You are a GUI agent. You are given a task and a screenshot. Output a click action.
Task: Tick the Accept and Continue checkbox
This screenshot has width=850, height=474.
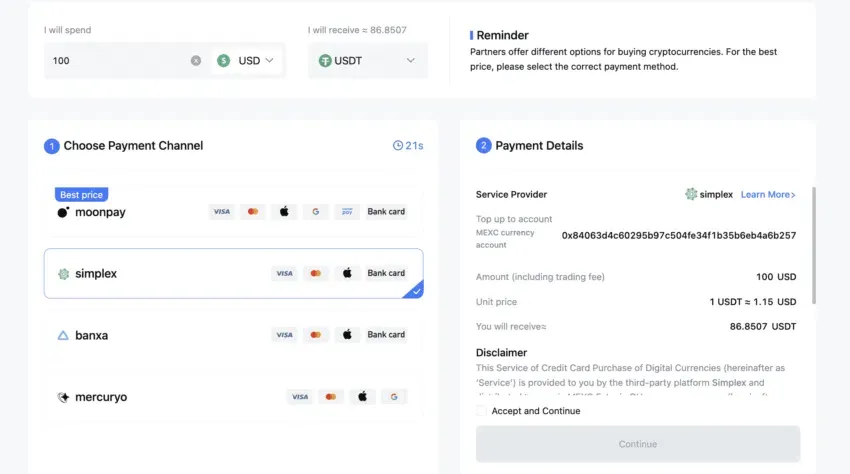(x=481, y=411)
